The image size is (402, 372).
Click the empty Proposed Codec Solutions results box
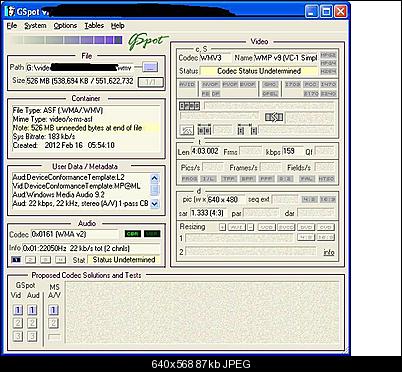(202, 312)
